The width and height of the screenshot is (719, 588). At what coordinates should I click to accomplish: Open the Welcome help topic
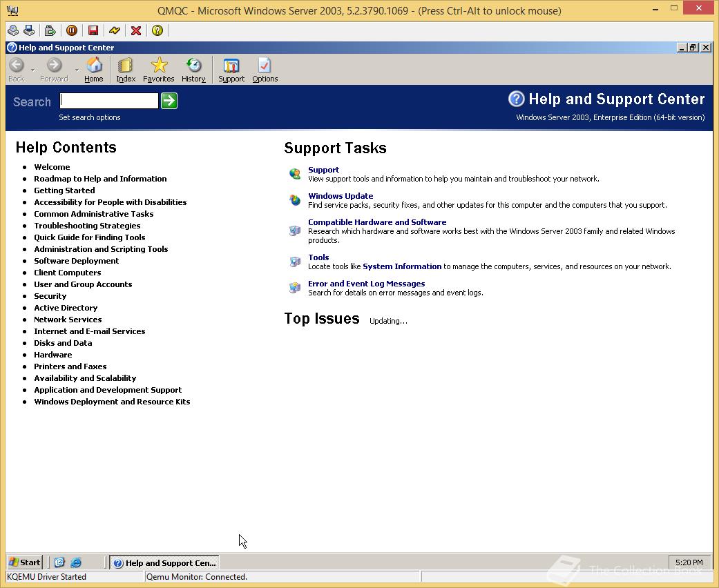(x=52, y=167)
